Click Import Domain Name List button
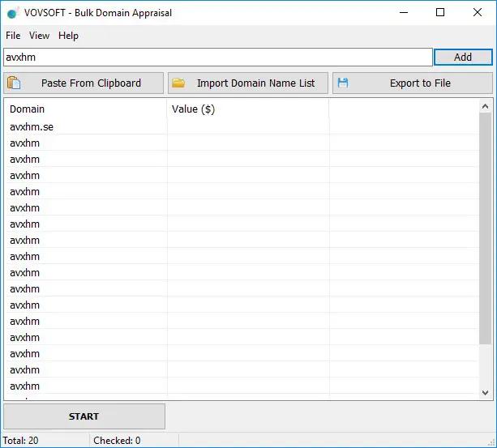Viewport: 497px width, 448px height. pyautogui.click(x=248, y=83)
